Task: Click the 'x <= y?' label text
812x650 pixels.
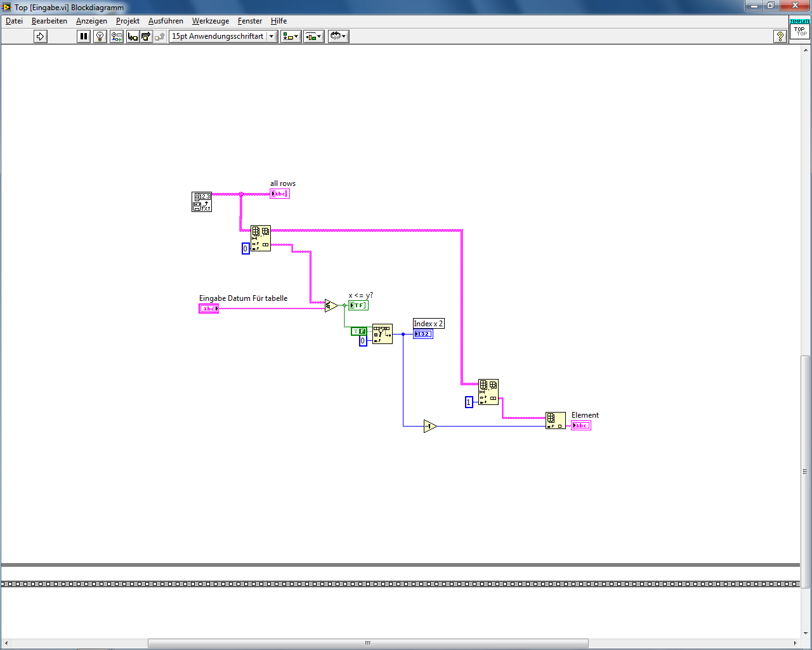Action: coord(361,295)
